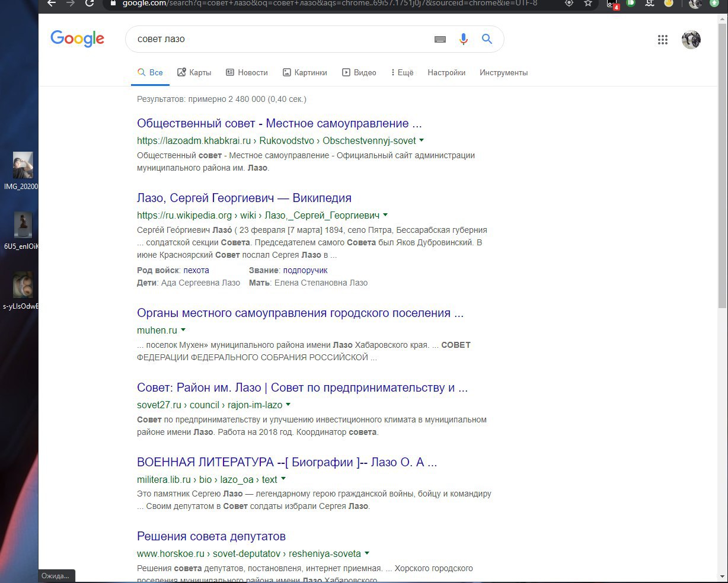Image resolution: width=728 pixels, height=583 pixels.
Task: Open the Google apps grid
Action: point(663,40)
